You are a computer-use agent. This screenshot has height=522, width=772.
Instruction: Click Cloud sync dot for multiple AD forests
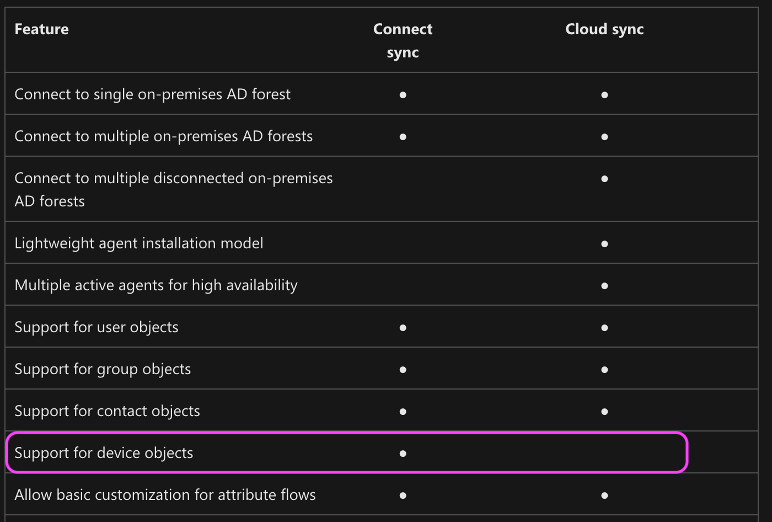(605, 136)
